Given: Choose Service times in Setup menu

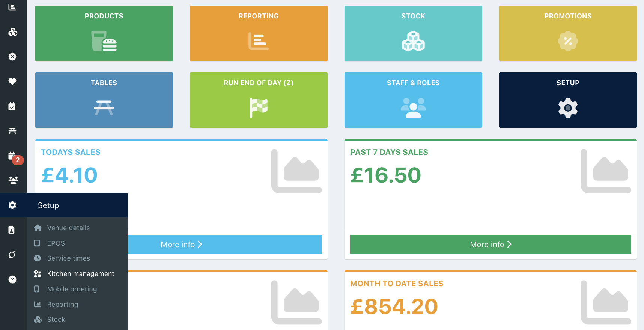Looking at the screenshot, I should (68, 258).
